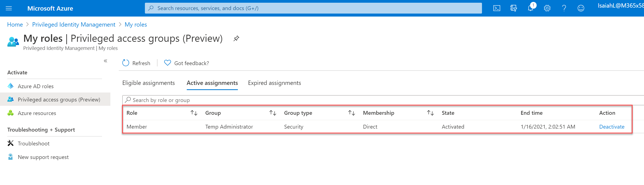
Task: Click the Membership column header text
Action: [379, 113]
